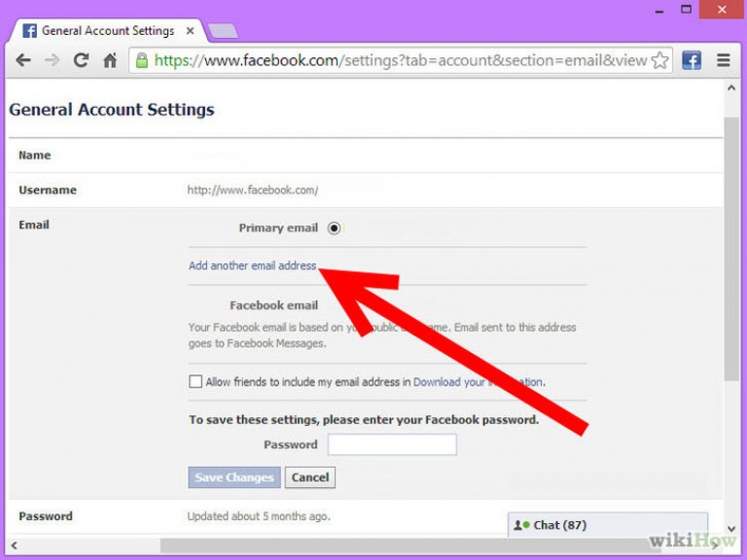Image resolution: width=747 pixels, height=560 pixels.
Task: Open the Chat (87) bar
Action: click(608, 525)
